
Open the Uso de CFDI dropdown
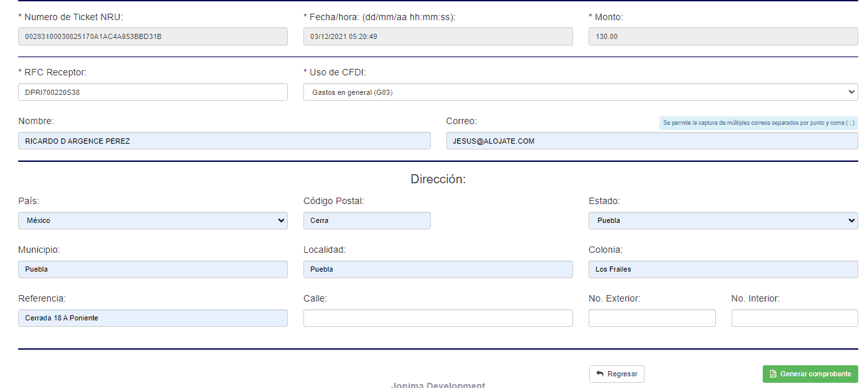point(580,92)
